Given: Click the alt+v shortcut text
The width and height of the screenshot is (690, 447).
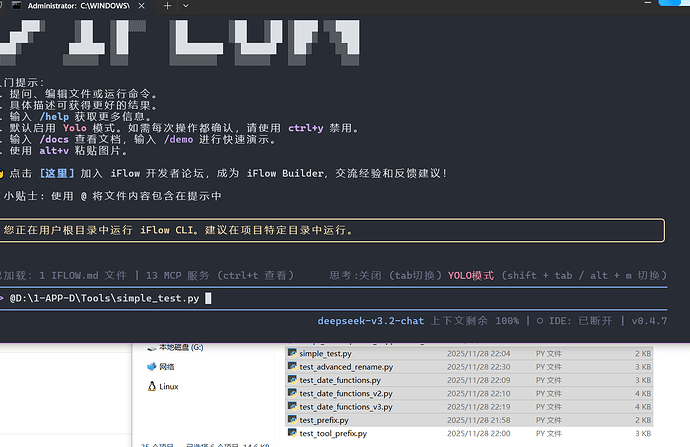Looking at the screenshot, I should (54, 151).
